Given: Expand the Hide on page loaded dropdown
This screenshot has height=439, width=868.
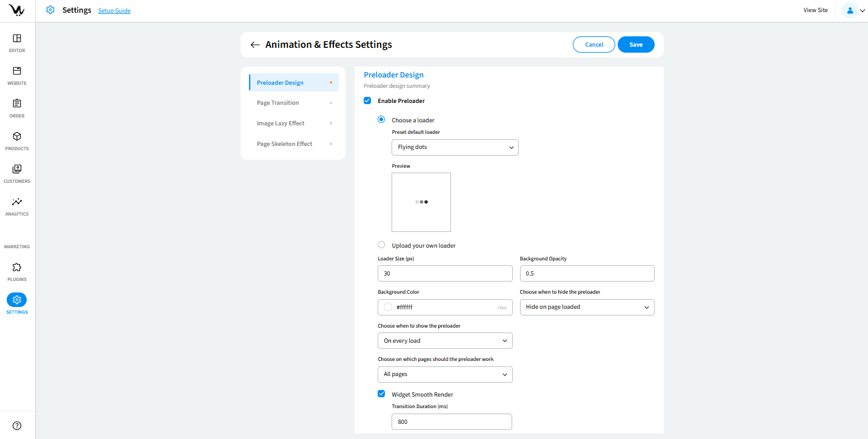Looking at the screenshot, I should 587,307.
